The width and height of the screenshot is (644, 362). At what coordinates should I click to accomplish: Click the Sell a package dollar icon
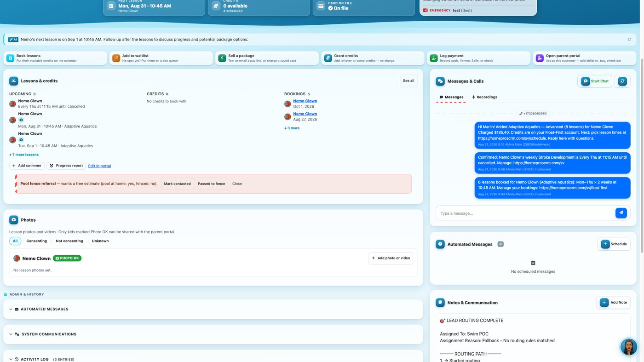point(222,58)
